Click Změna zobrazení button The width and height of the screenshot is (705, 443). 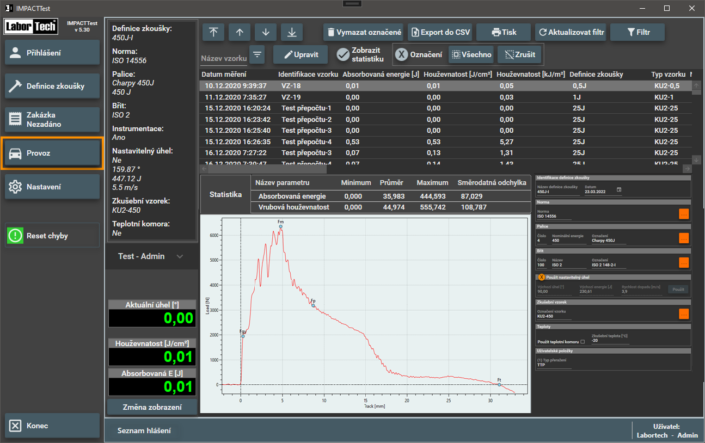coord(152,407)
